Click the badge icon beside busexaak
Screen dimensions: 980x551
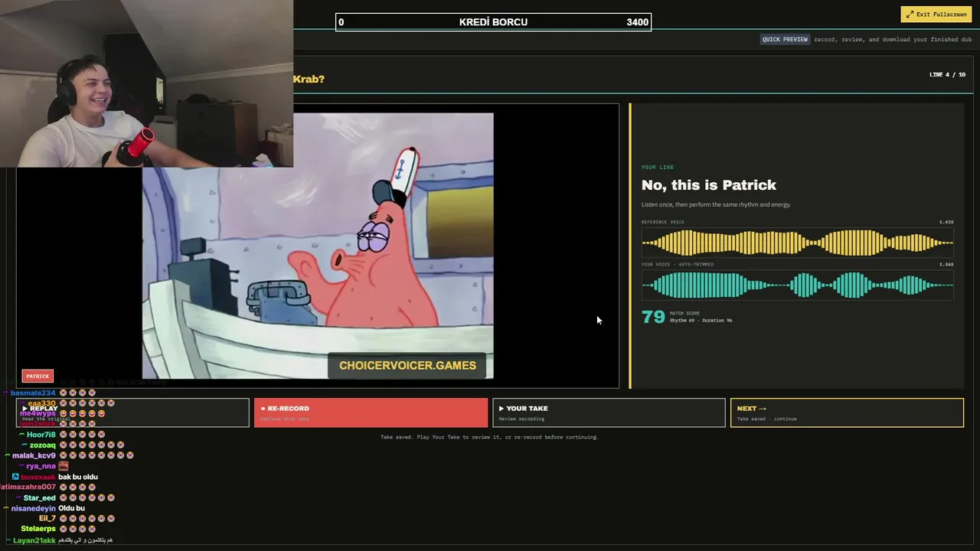tap(15, 477)
